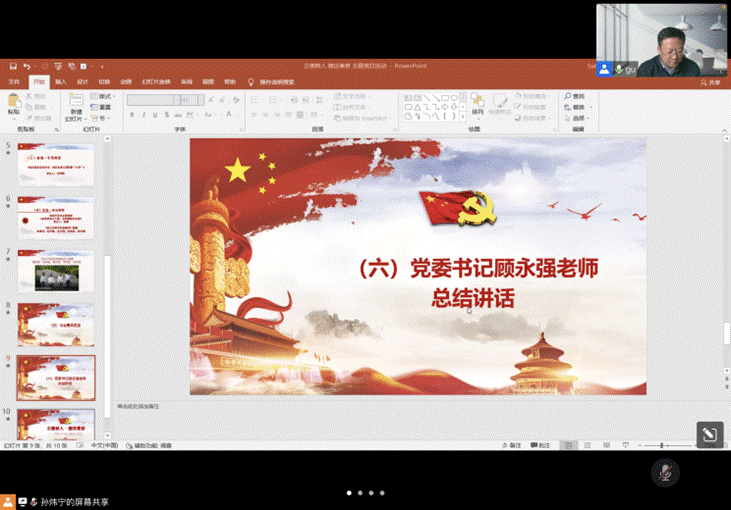Viewport: 731px width, 510px height.
Task: Open the File tab
Action: point(14,82)
